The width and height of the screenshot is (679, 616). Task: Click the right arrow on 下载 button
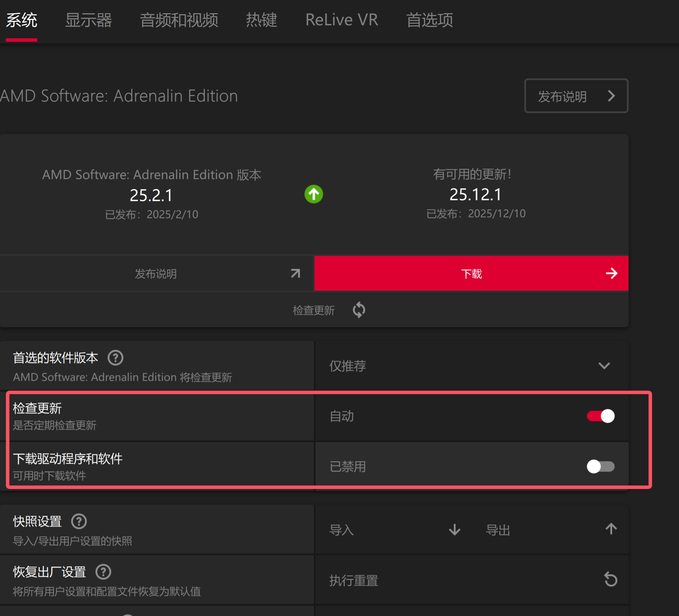coord(612,274)
